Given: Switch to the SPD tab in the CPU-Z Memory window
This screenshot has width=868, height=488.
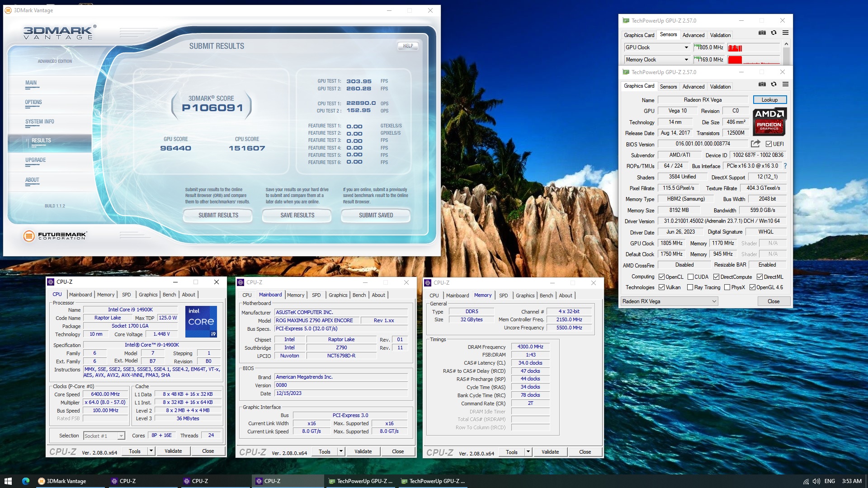Looking at the screenshot, I should click(x=503, y=296).
